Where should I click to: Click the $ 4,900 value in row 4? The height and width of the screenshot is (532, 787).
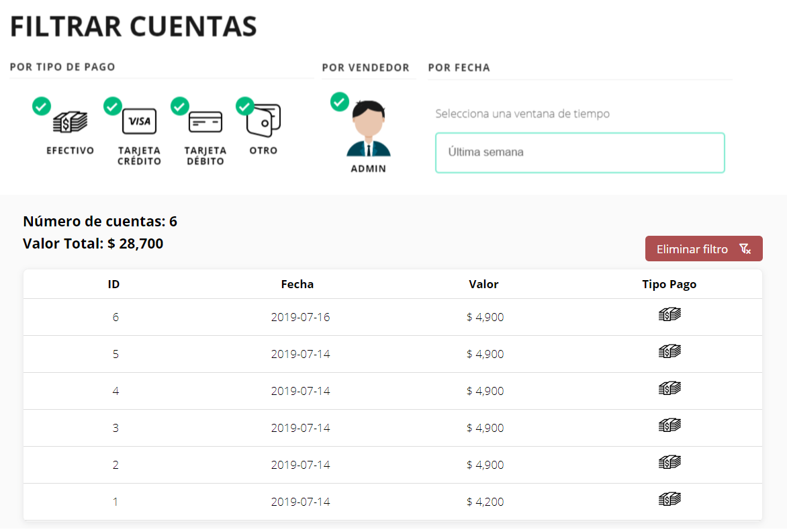click(485, 391)
